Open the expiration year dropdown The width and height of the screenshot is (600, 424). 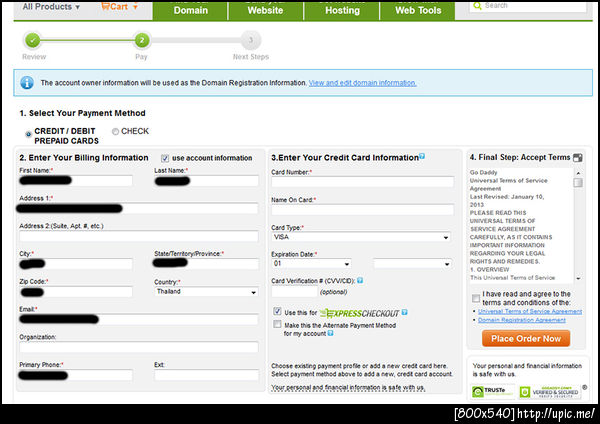(412, 264)
